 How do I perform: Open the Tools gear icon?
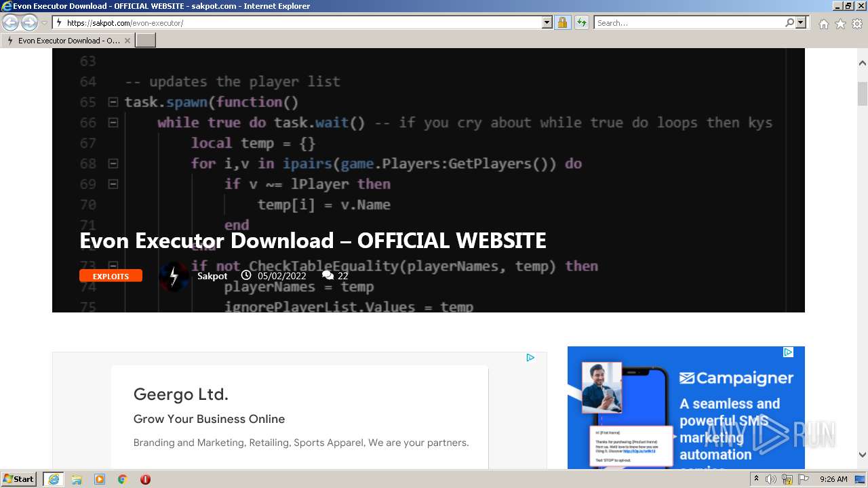point(857,24)
